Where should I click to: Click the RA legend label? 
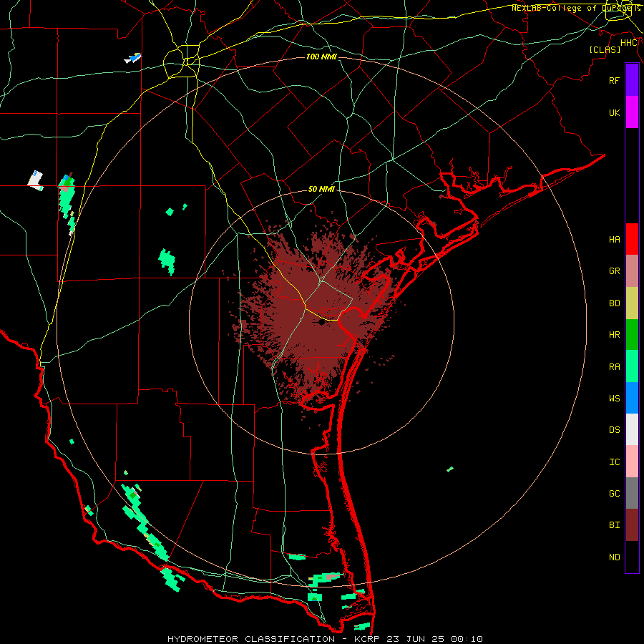tap(614, 367)
